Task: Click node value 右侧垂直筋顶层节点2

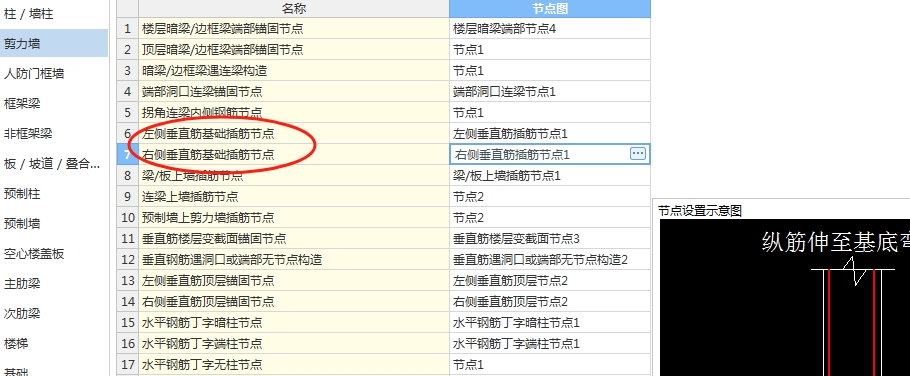Action: click(x=550, y=301)
